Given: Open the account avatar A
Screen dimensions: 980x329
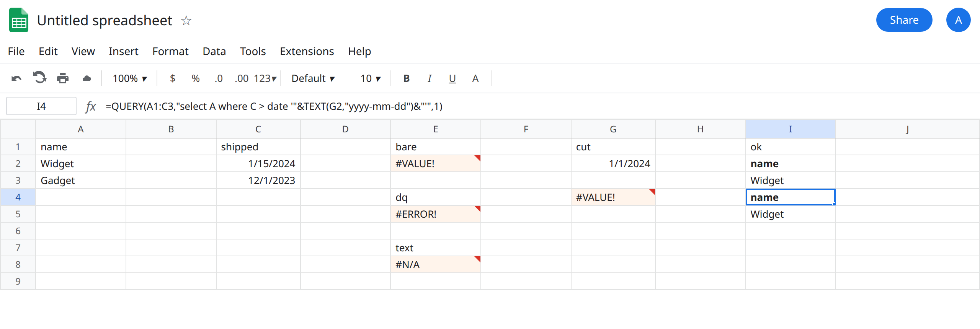Looking at the screenshot, I should coord(958,20).
